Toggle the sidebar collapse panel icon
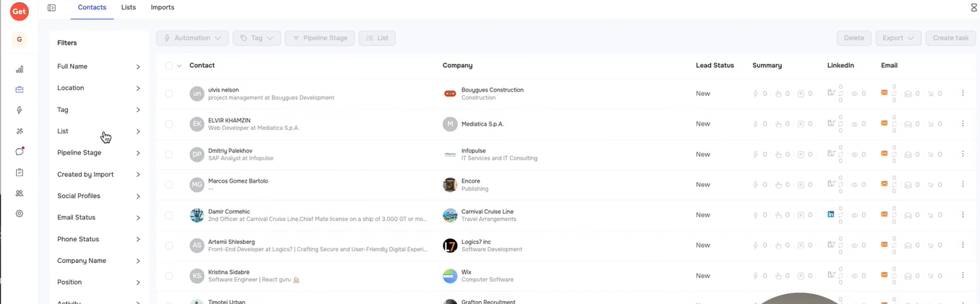The width and height of the screenshot is (980, 304). [x=51, y=7]
